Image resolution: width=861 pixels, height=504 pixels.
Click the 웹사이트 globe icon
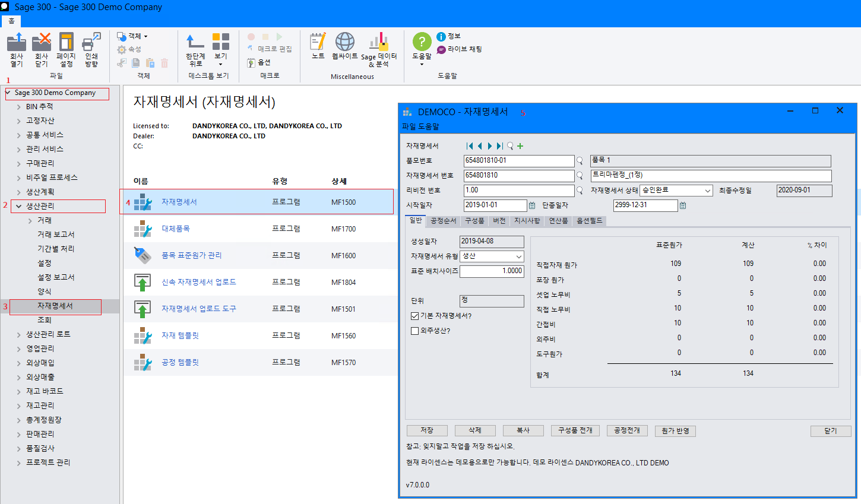coord(345,43)
